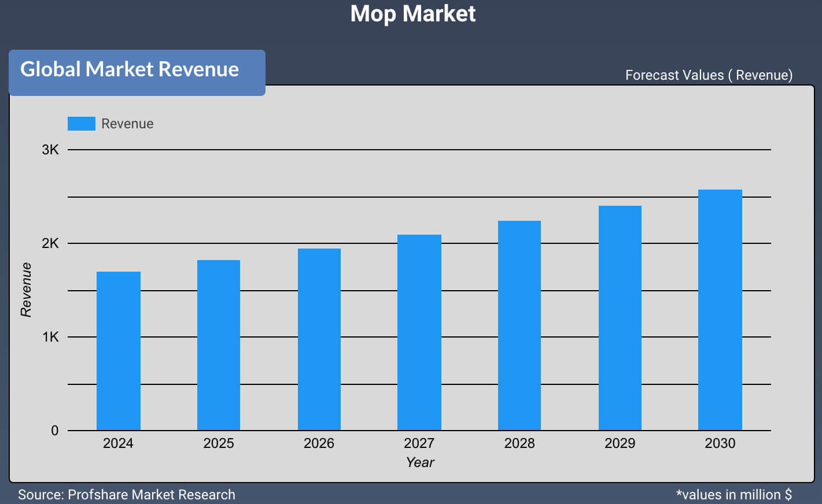
Task: Click the 2027 x-axis label
Action: pos(419,443)
